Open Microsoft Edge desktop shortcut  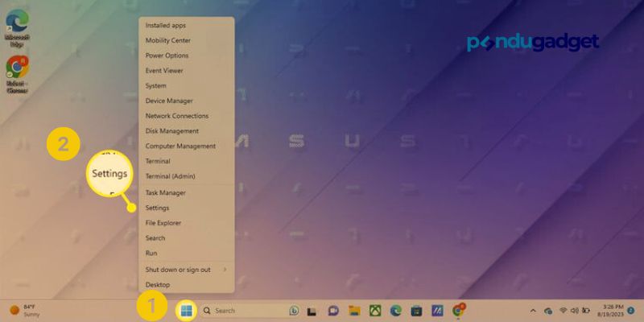tap(17, 28)
